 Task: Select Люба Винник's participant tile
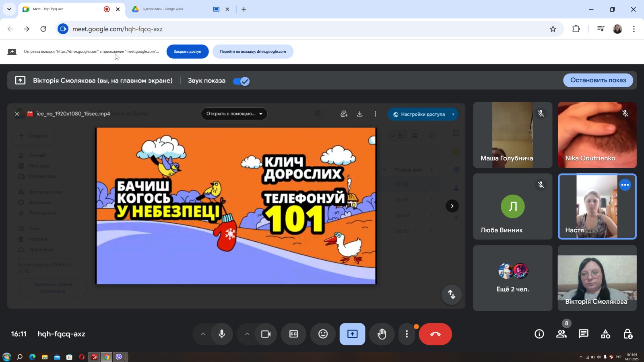point(512,206)
